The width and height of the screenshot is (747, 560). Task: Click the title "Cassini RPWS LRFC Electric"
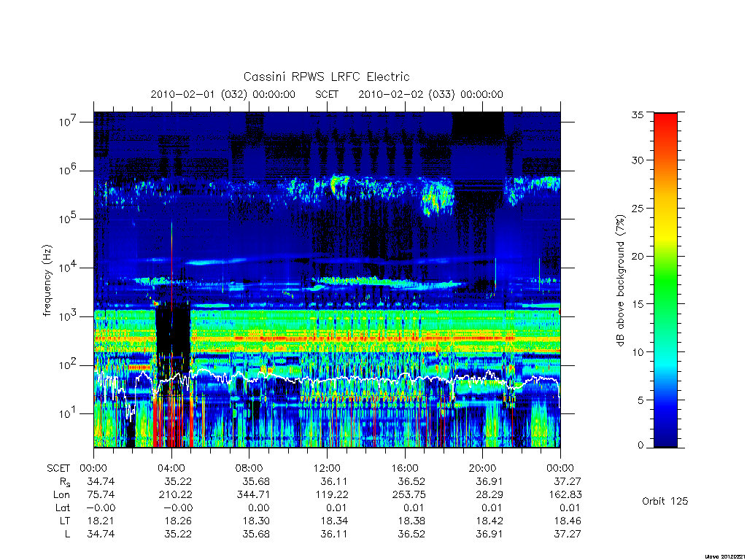tap(326, 77)
